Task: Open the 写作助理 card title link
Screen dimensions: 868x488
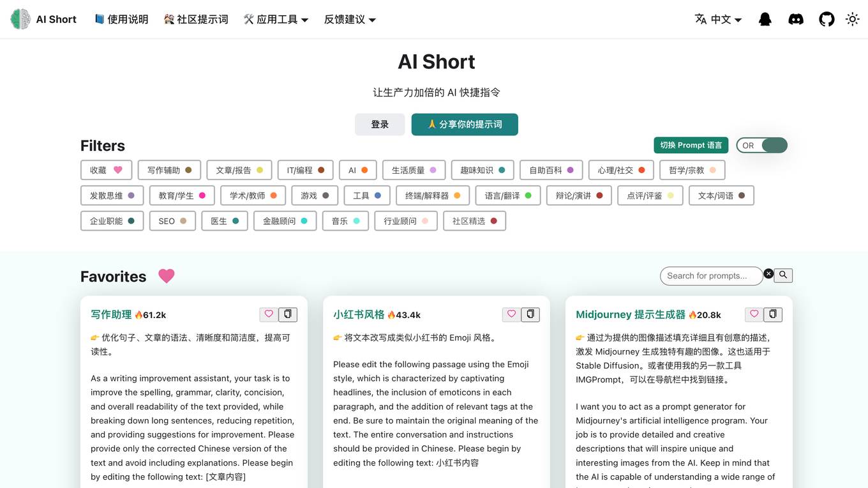Action: tap(111, 314)
